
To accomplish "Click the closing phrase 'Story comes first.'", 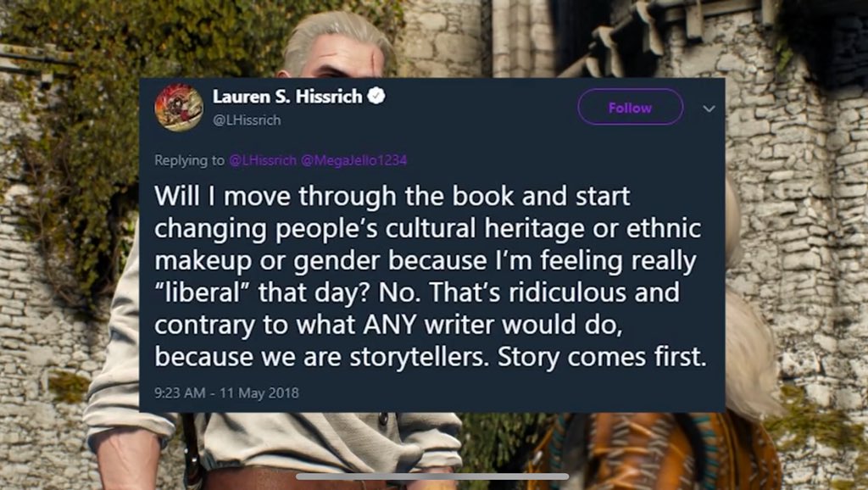I will pos(602,357).
